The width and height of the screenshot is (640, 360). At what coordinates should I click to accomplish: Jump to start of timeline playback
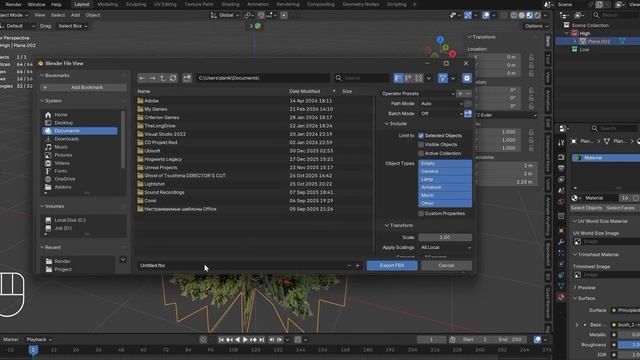click(221, 339)
